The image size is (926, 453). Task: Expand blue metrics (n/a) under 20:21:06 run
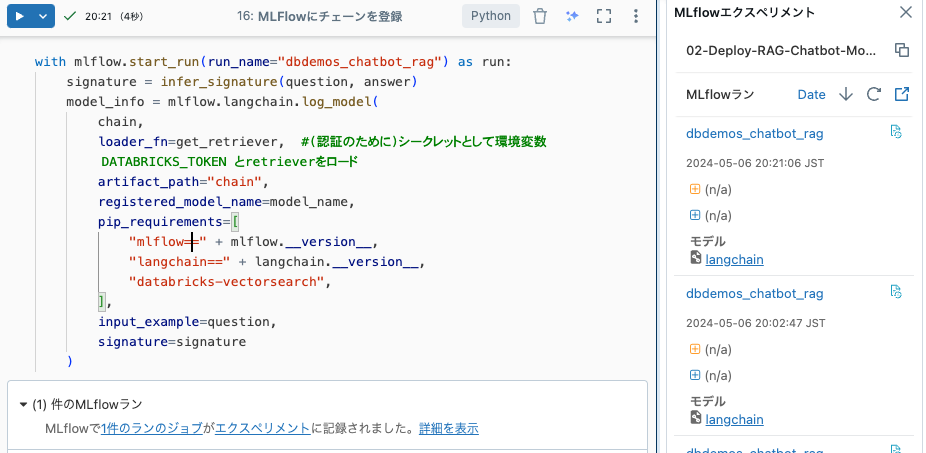(695, 216)
